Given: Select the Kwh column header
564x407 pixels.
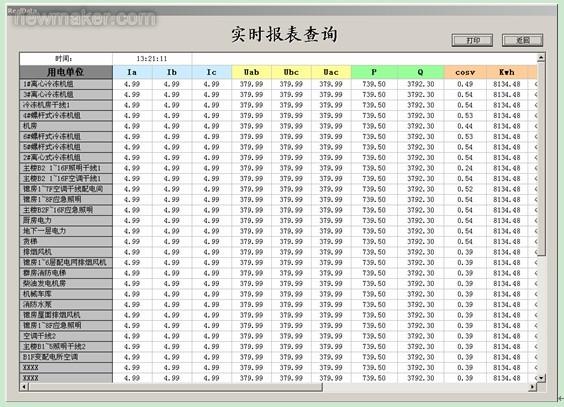Looking at the screenshot, I should (507, 72).
